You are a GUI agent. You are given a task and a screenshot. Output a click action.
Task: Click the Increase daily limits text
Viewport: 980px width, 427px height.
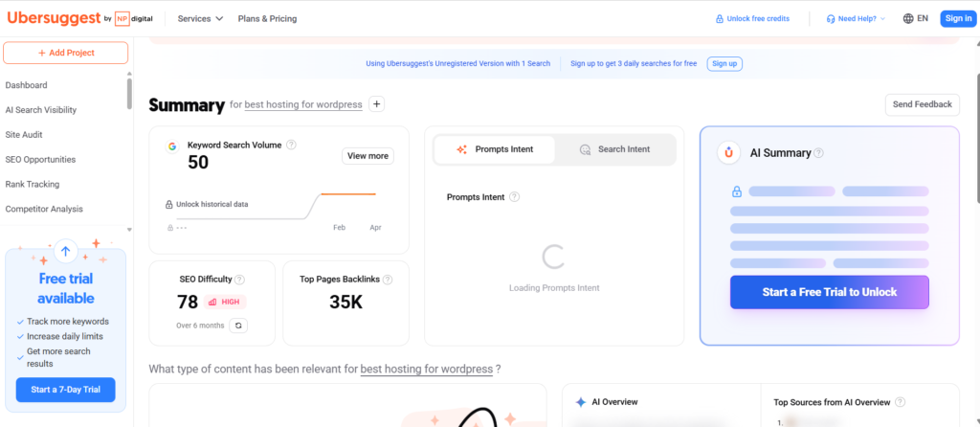65,336
